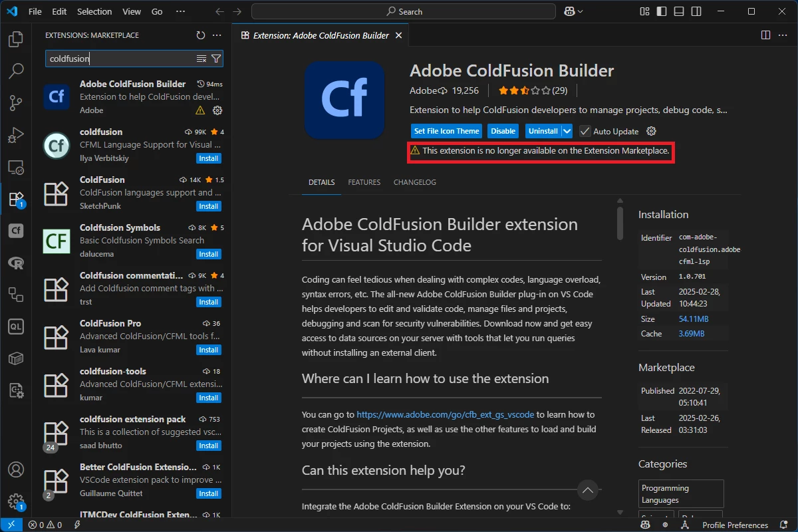Screen dimensions: 798x532
Task: Open the CodeQL (QL) activity bar view
Action: pos(16,327)
